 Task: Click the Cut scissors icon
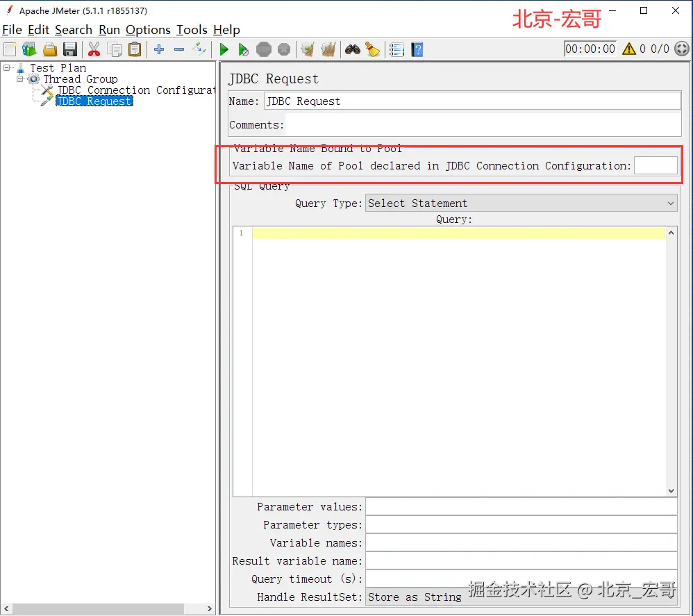coord(94,49)
